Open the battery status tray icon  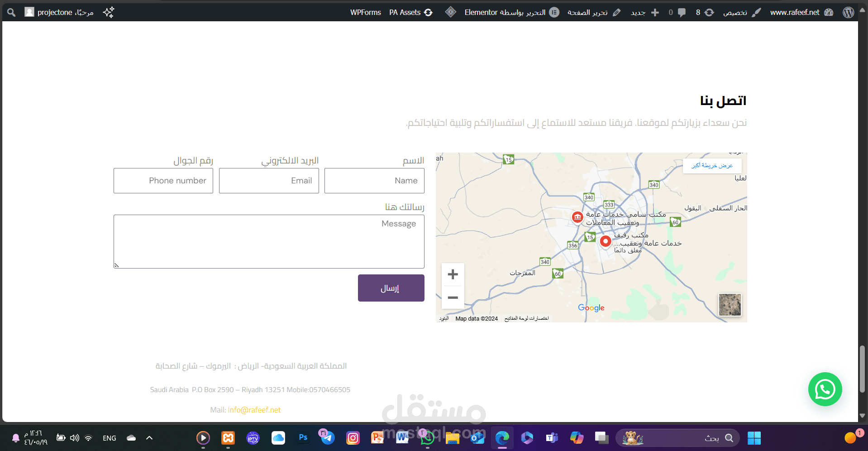point(61,438)
